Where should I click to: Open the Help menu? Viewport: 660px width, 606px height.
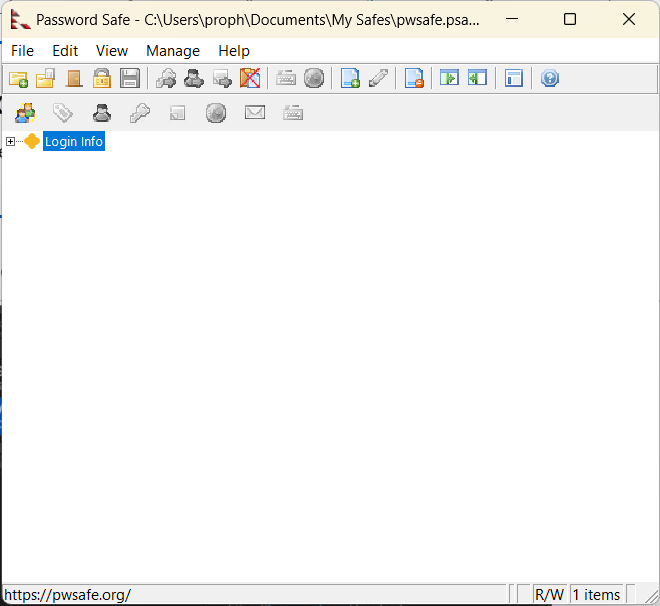[x=234, y=51]
